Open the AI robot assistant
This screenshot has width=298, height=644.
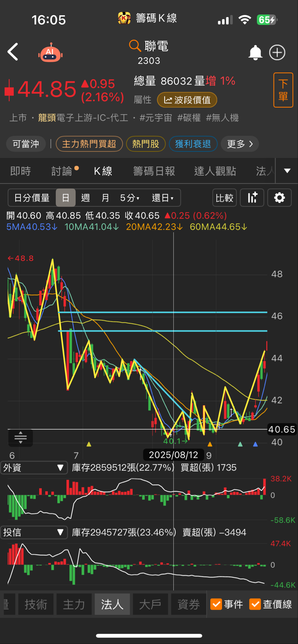tap(50, 52)
